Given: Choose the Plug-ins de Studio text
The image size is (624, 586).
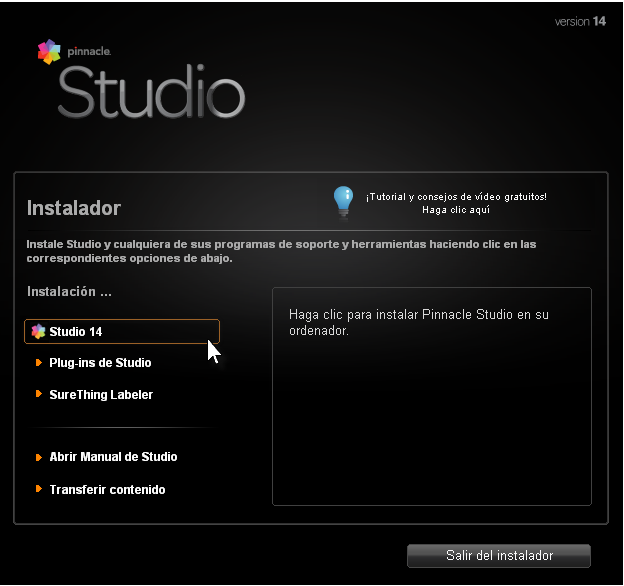Looking at the screenshot, I should (100, 363).
